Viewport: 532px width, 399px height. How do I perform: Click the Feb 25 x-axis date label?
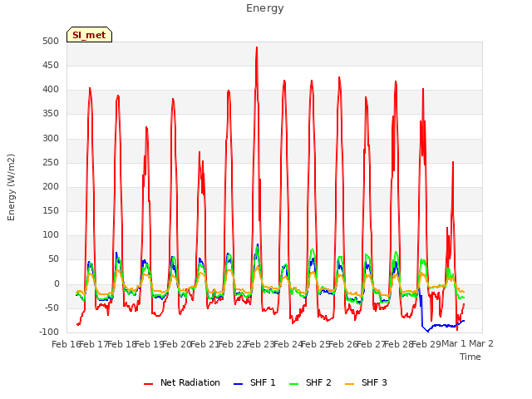[x=315, y=344]
